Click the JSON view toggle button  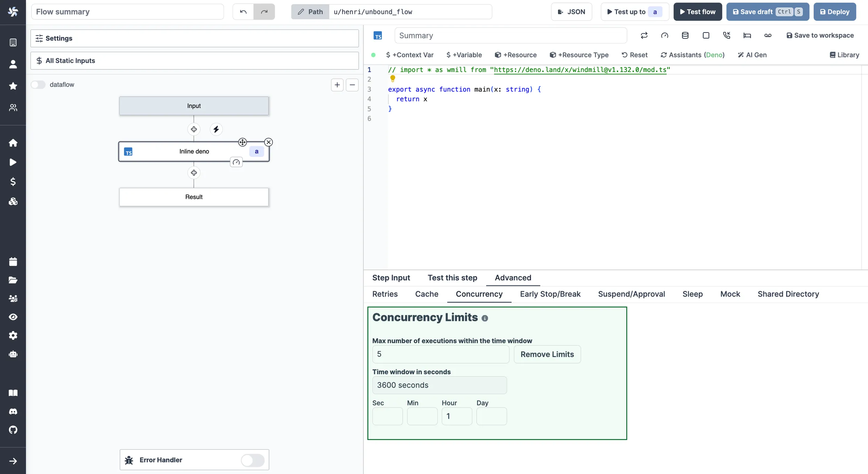(571, 12)
